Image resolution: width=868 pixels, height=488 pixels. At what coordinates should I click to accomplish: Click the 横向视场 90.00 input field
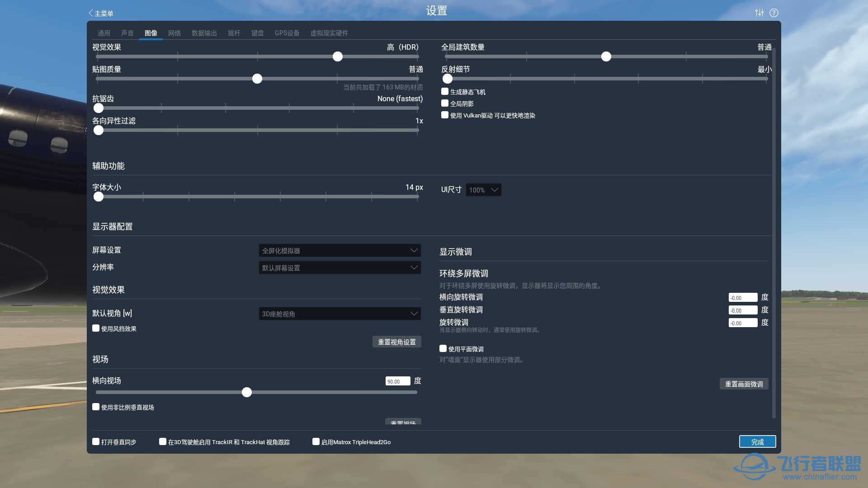[398, 381]
